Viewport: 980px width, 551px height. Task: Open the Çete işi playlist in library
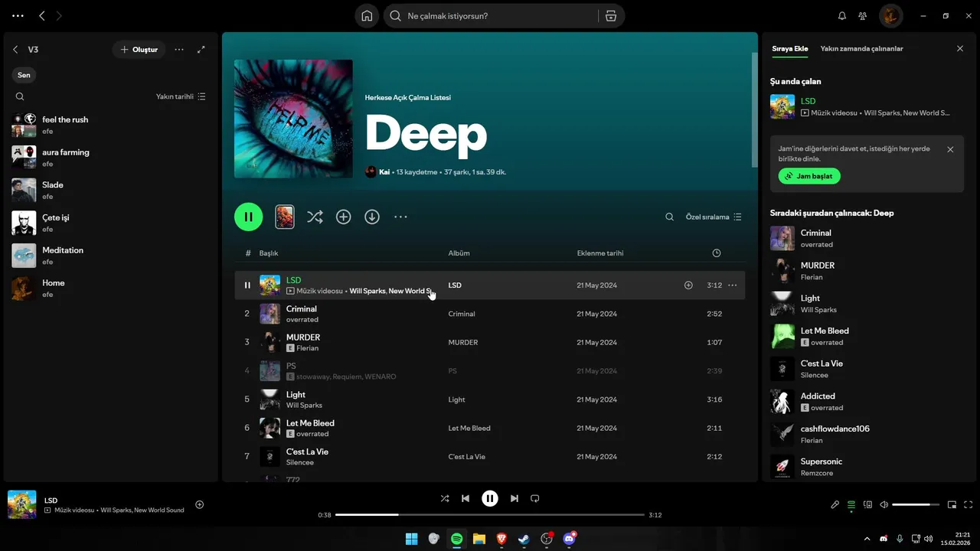click(x=111, y=223)
